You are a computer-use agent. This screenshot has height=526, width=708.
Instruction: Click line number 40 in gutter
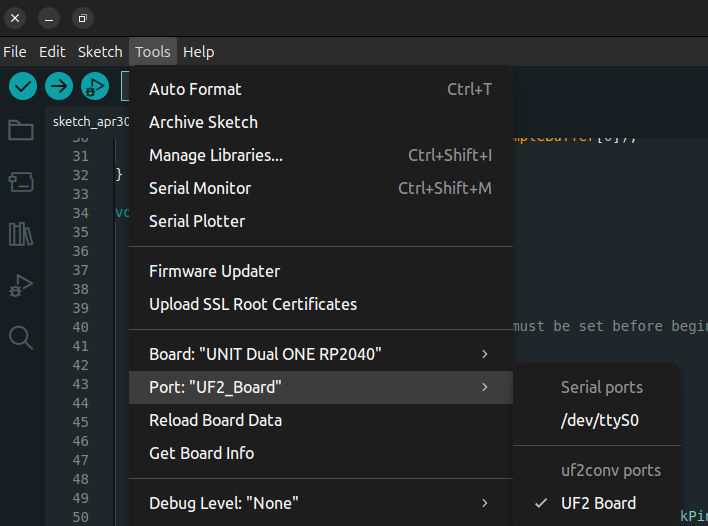pos(81,327)
